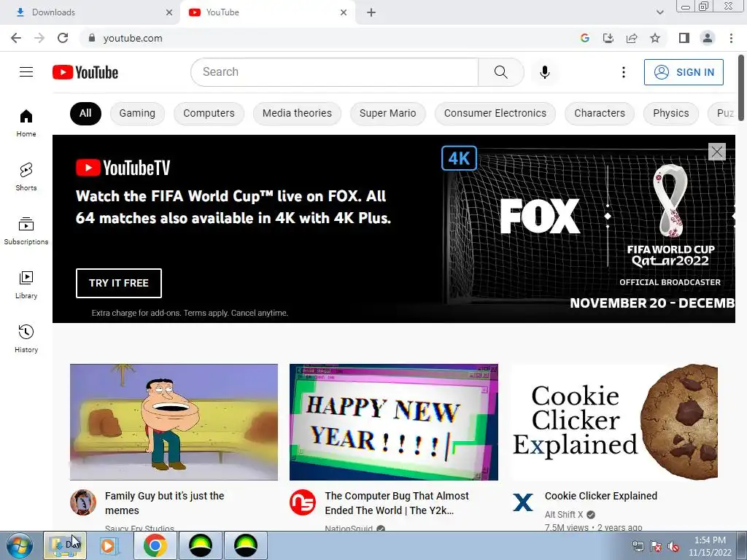Open Chrome from the taskbar
The height and width of the screenshot is (560, 747).
pyautogui.click(x=155, y=545)
